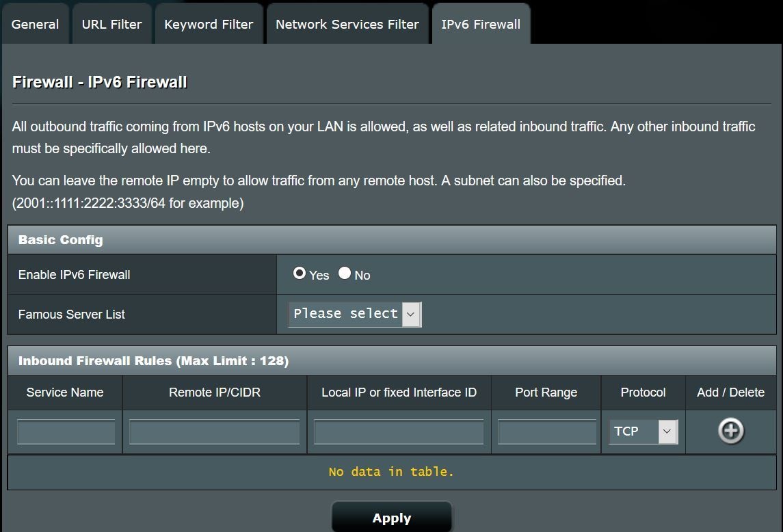Open the Network Services Filter tab
This screenshot has height=532, width=783.
(347, 23)
